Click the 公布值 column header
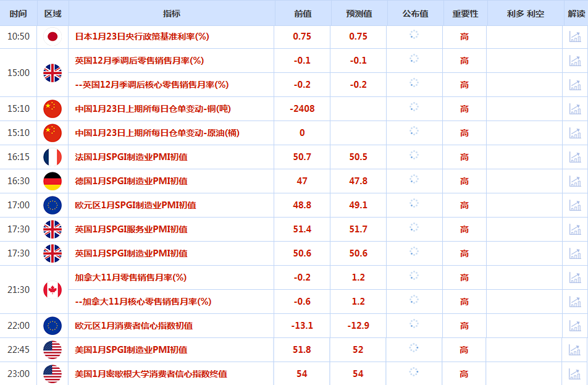The height and width of the screenshot is (385, 588). 414,14
